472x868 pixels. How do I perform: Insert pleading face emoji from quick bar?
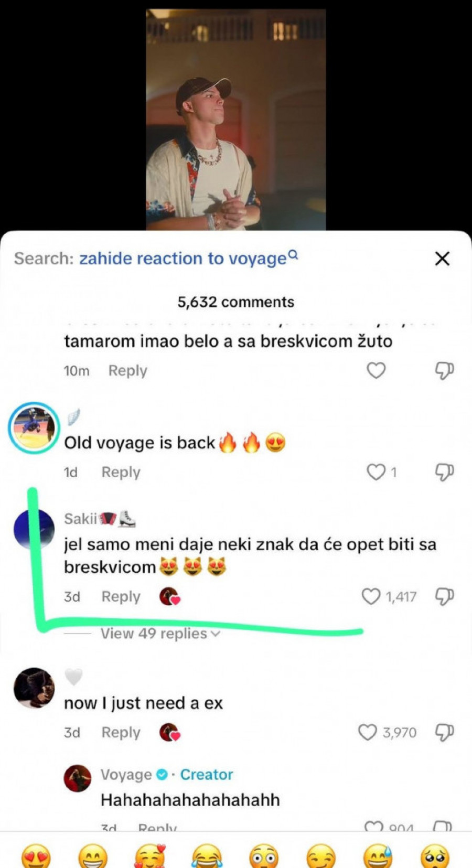(435, 856)
